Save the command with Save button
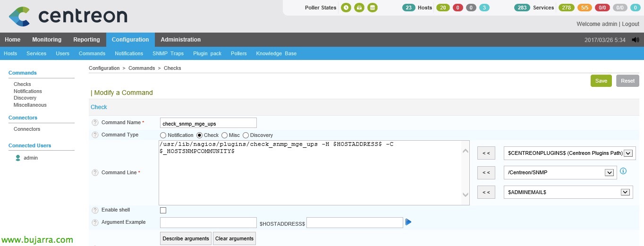This screenshot has width=644, height=246. 601,81
